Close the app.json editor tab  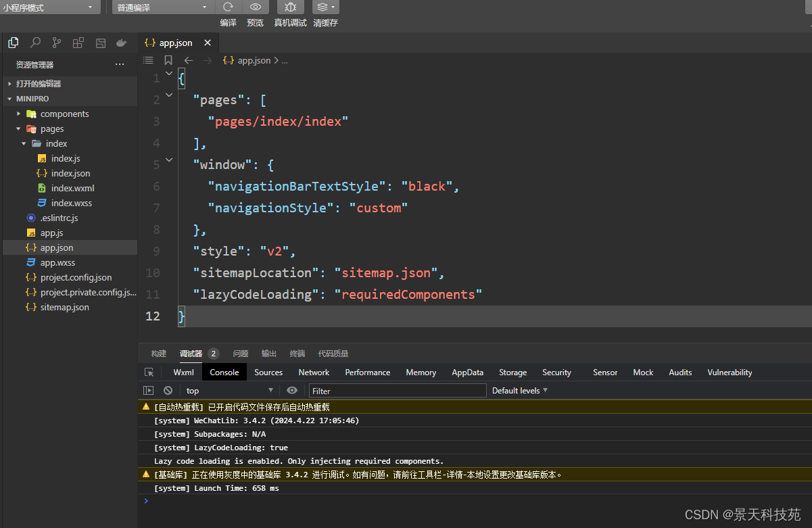[x=208, y=43]
